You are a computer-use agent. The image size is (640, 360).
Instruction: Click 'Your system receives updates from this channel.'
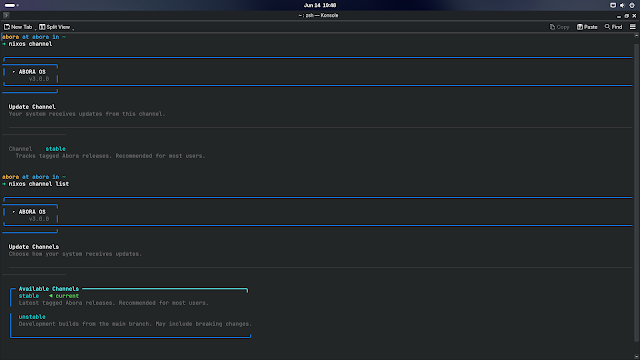[x=87, y=114]
